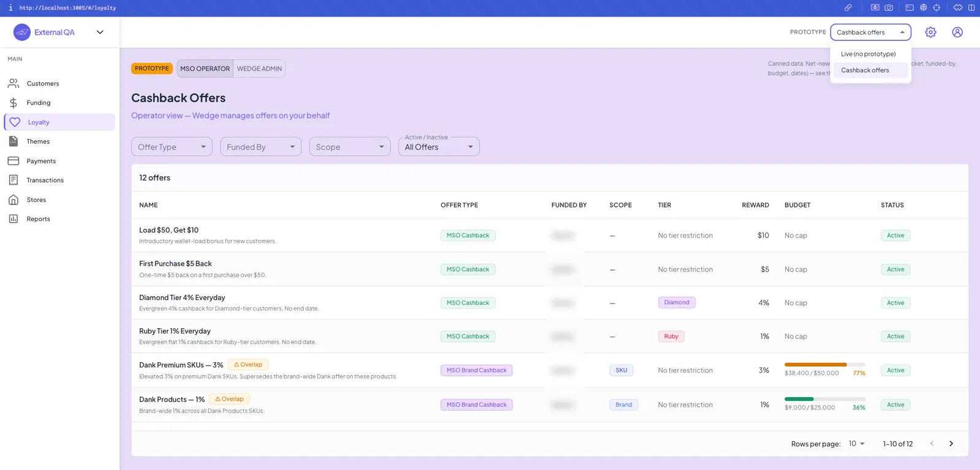Click the info icon beside the URL
Screen dimensions: 980x470
[10, 8]
